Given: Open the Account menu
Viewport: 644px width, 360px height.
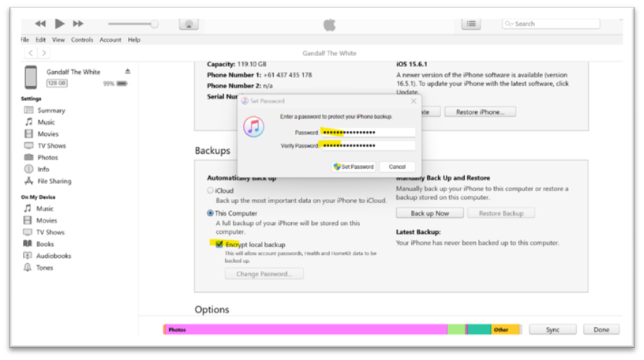Looking at the screenshot, I should coord(110,39).
